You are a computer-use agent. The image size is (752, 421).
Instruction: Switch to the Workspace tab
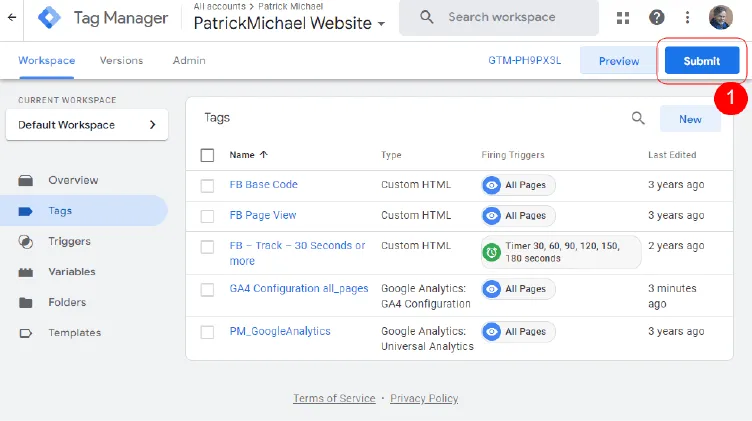coord(47,60)
